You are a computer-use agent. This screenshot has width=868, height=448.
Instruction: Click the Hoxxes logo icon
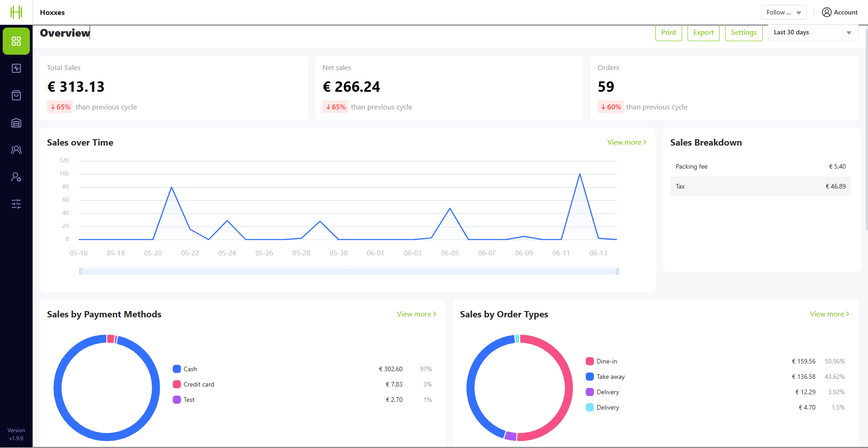click(16, 12)
